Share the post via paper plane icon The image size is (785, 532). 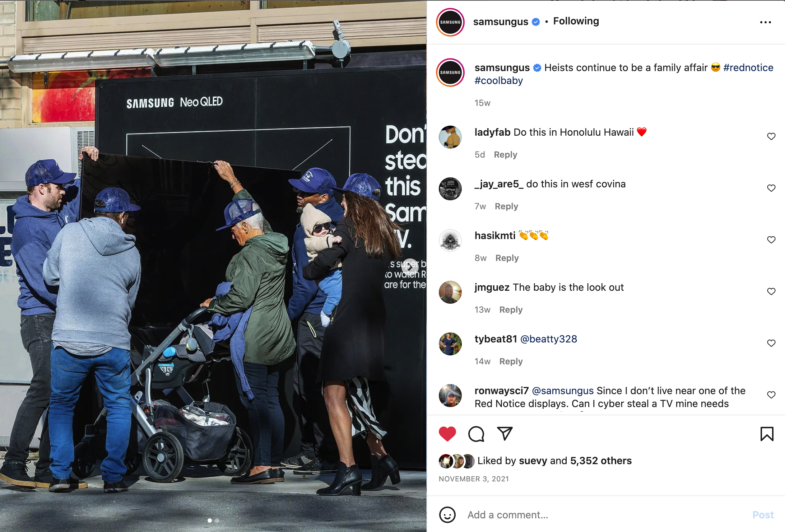tap(505, 434)
